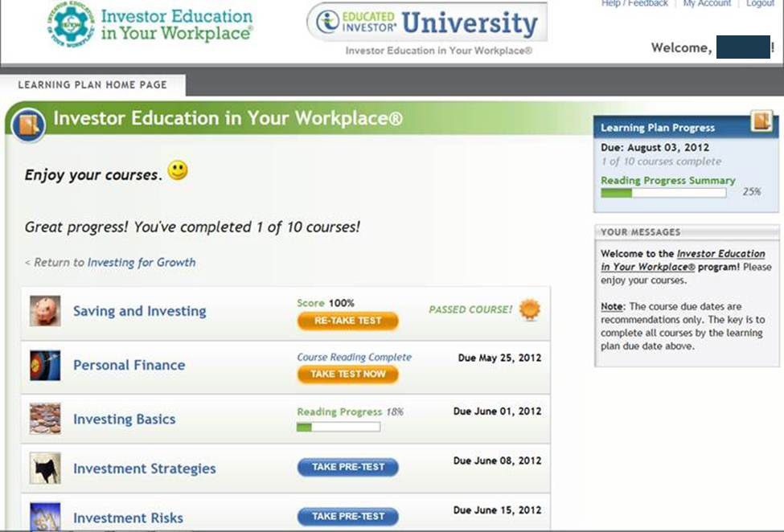Click the Investment Risks course icon
The image size is (784, 532).
coord(45,517)
